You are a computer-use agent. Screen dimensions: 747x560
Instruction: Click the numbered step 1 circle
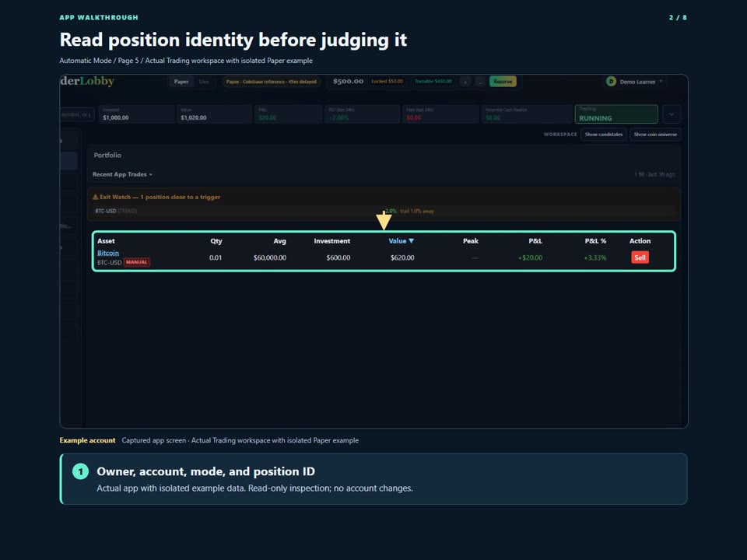(80, 471)
